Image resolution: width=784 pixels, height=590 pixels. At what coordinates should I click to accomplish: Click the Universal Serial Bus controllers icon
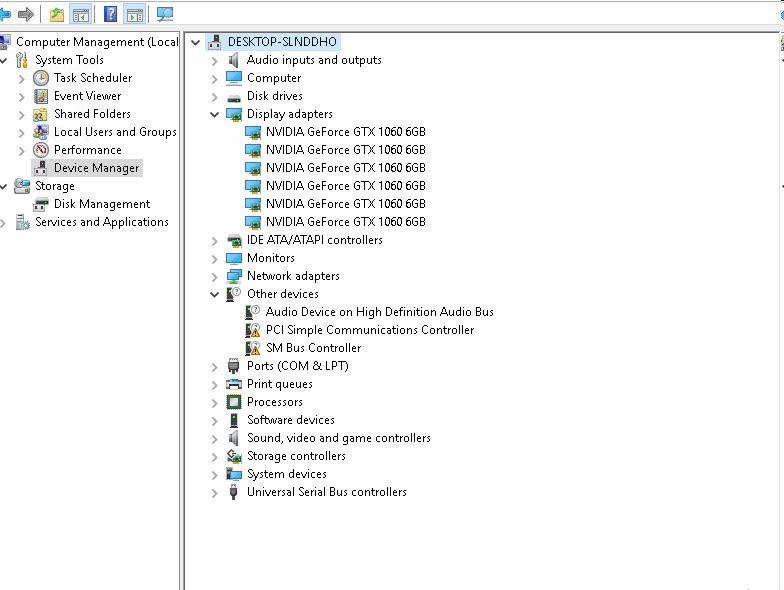click(x=234, y=492)
